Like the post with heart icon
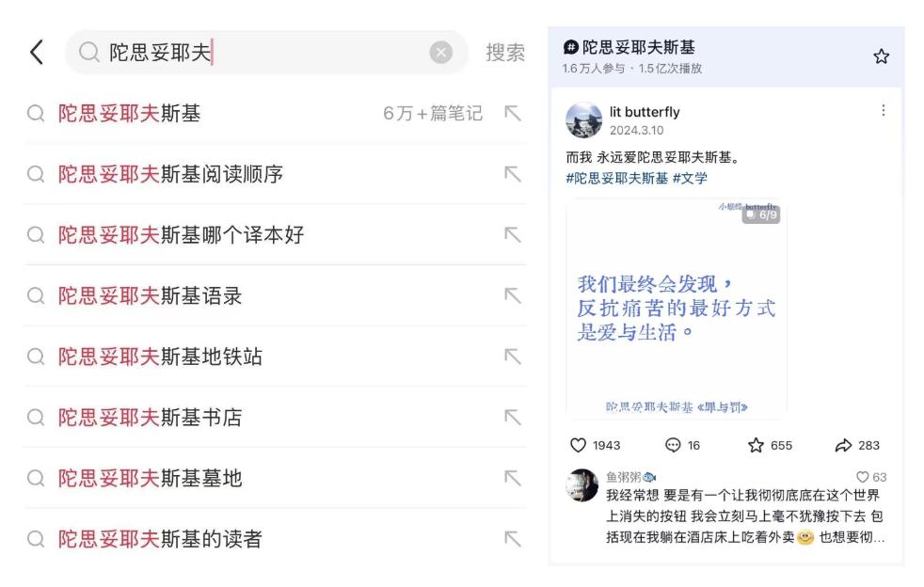This screenshot has height=587, width=924. [x=578, y=445]
